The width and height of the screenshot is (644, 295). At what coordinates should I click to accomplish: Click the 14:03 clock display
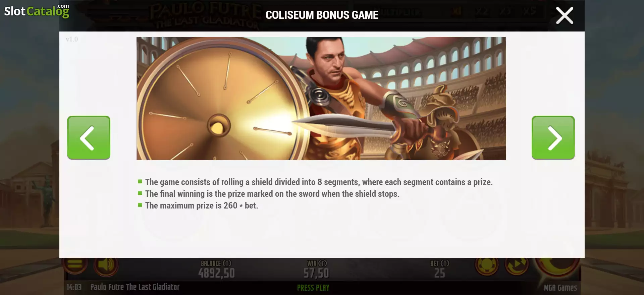(74, 287)
